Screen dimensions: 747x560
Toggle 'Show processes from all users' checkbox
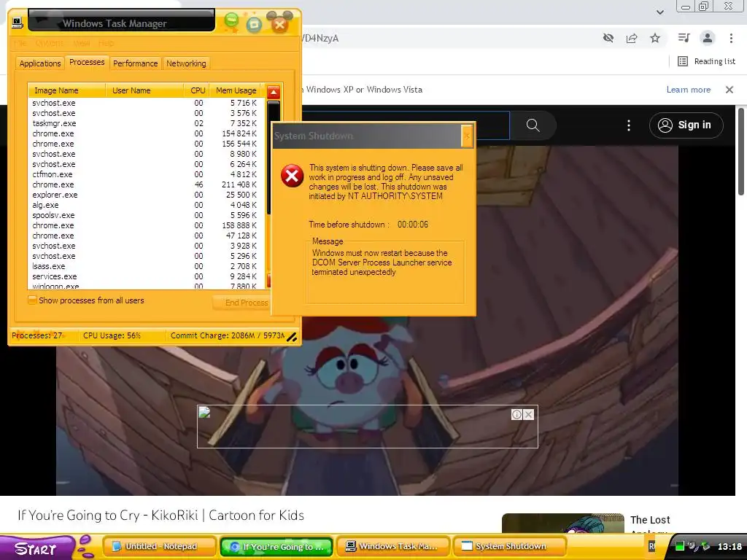pyautogui.click(x=32, y=300)
